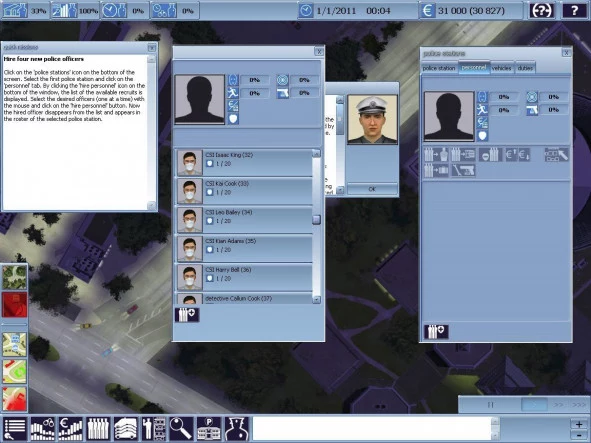
Task: Open the personnel group icon in bottom bar
Action: point(99,429)
